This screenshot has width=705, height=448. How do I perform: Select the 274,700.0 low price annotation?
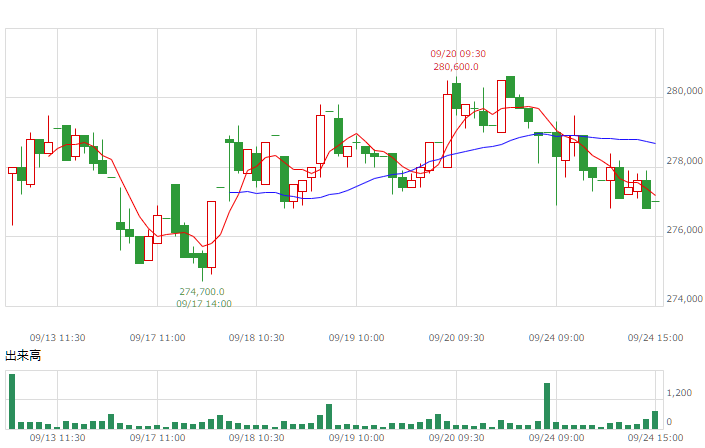(x=202, y=292)
